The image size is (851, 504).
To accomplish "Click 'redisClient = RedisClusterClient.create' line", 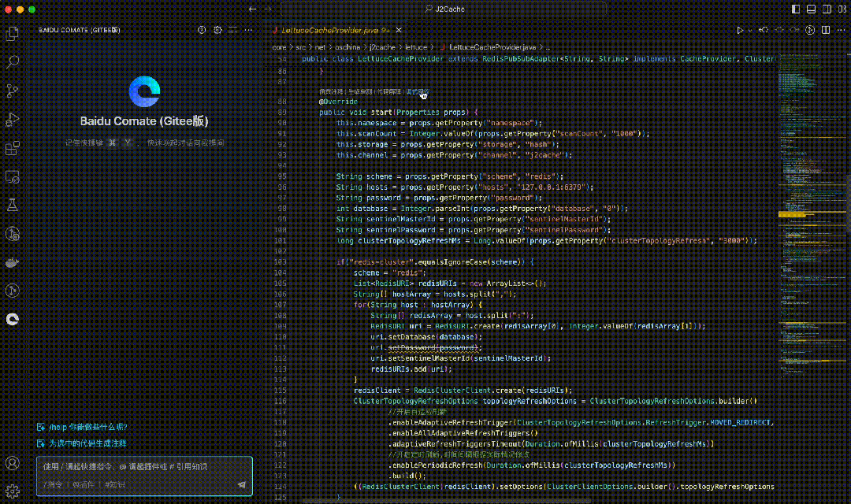I will tap(463, 390).
